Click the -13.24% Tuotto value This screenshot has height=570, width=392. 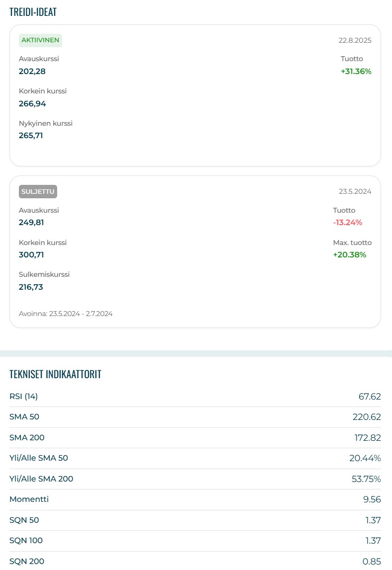[x=347, y=223]
